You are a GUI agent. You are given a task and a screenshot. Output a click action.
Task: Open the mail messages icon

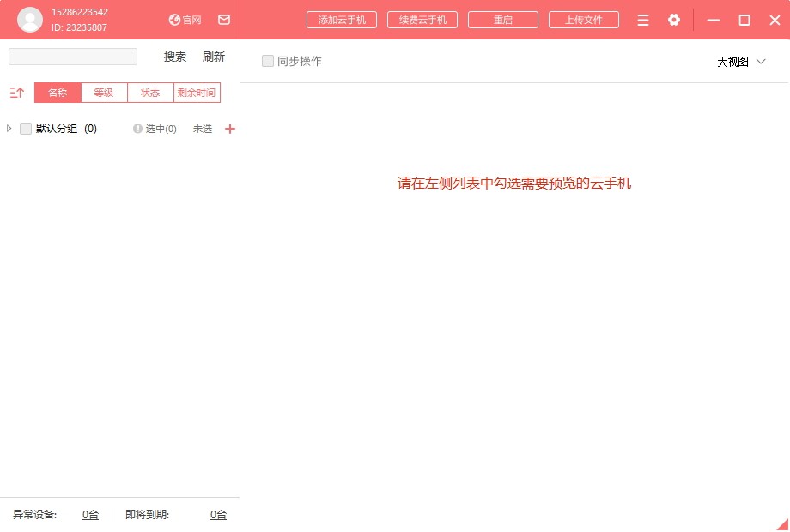(224, 20)
